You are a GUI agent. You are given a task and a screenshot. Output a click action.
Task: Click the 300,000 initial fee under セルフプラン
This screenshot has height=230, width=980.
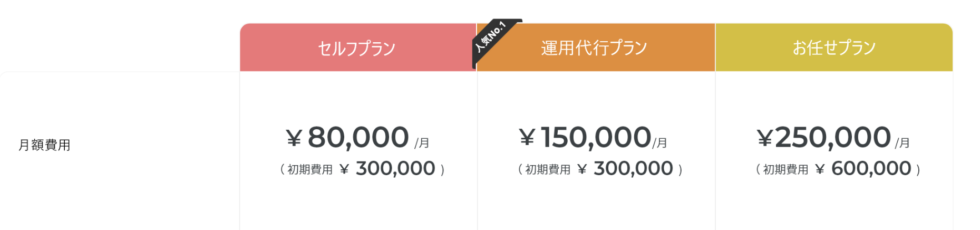395,169
